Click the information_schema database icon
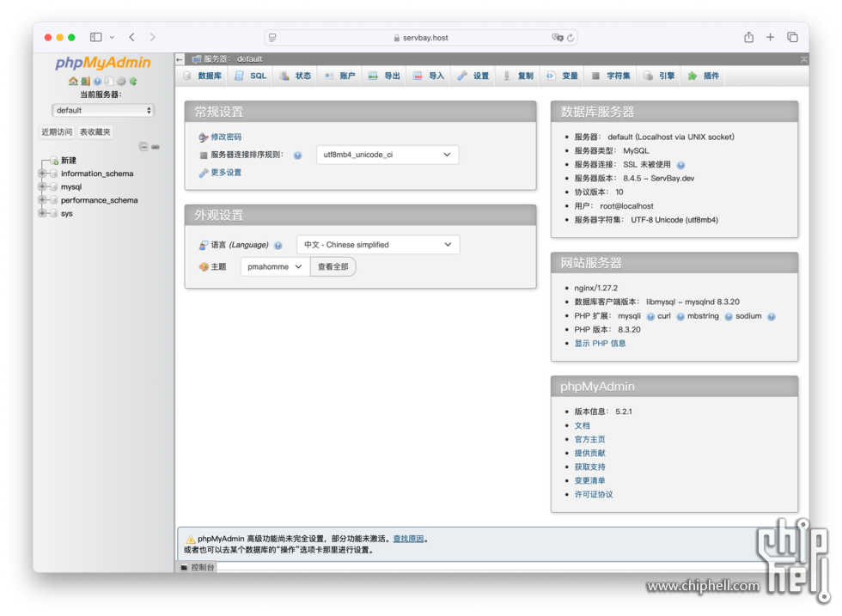842x616 pixels. (x=53, y=174)
